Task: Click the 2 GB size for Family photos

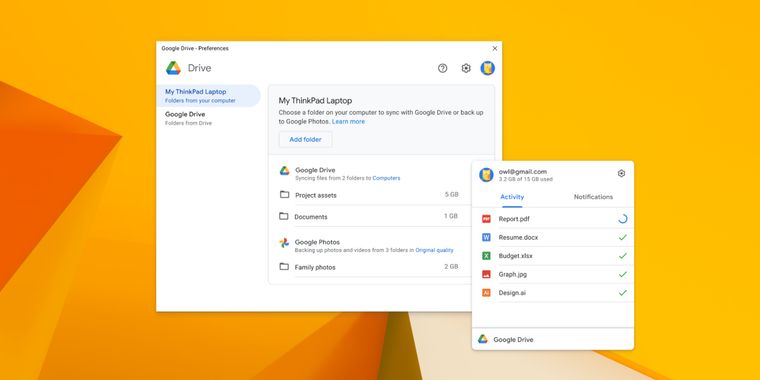Action: 451,267
